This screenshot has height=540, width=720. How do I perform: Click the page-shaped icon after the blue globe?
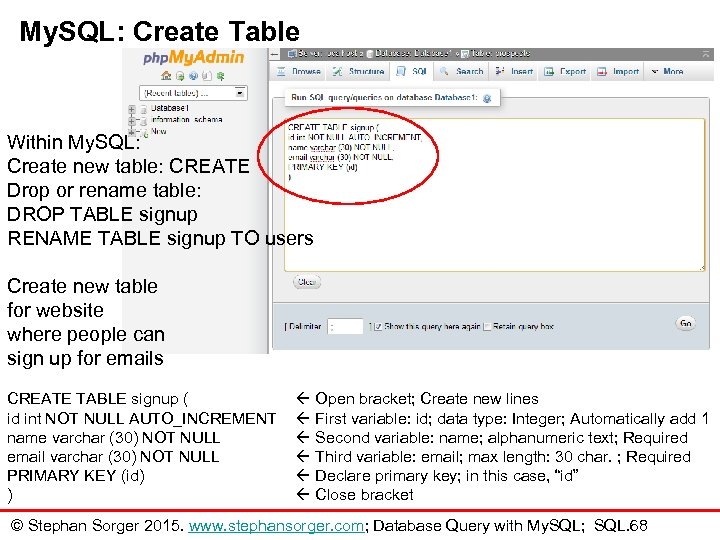click(207, 76)
